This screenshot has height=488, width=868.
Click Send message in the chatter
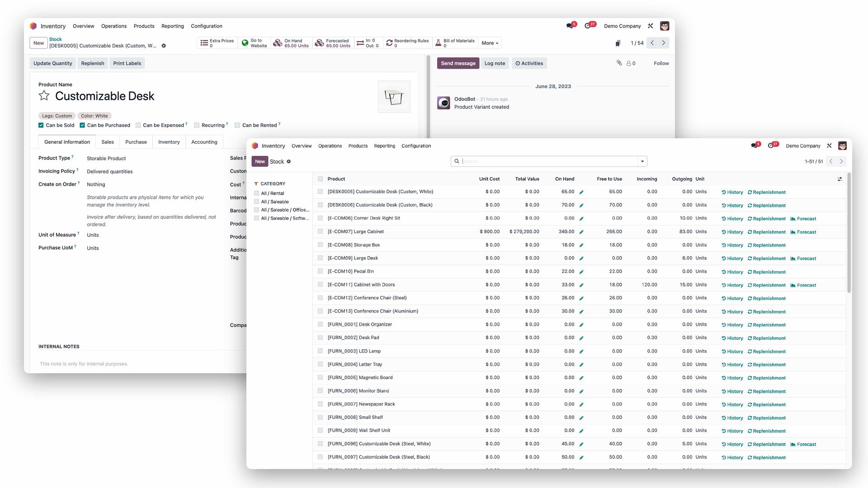click(x=458, y=63)
